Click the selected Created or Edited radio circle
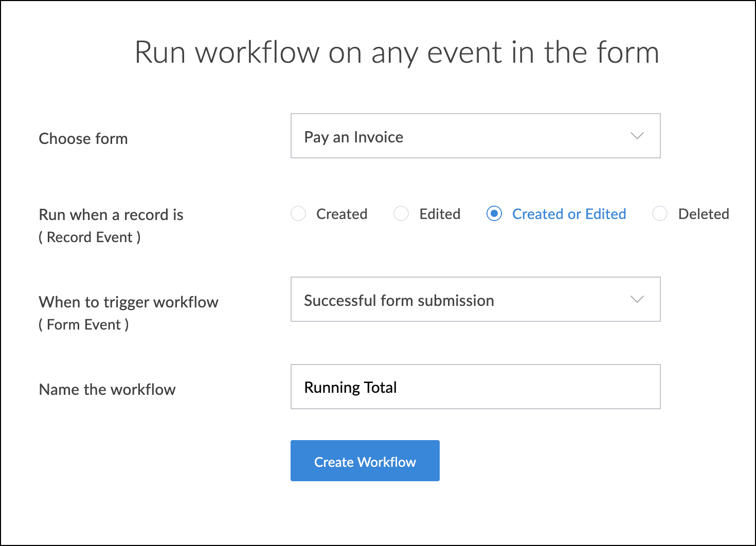The width and height of the screenshot is (756, 546). pos(494,214)
